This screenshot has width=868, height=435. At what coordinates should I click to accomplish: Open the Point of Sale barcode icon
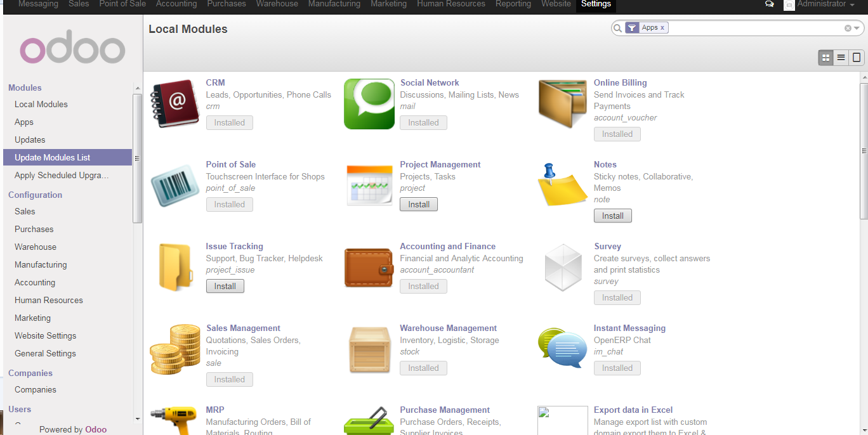coord(175,186)
